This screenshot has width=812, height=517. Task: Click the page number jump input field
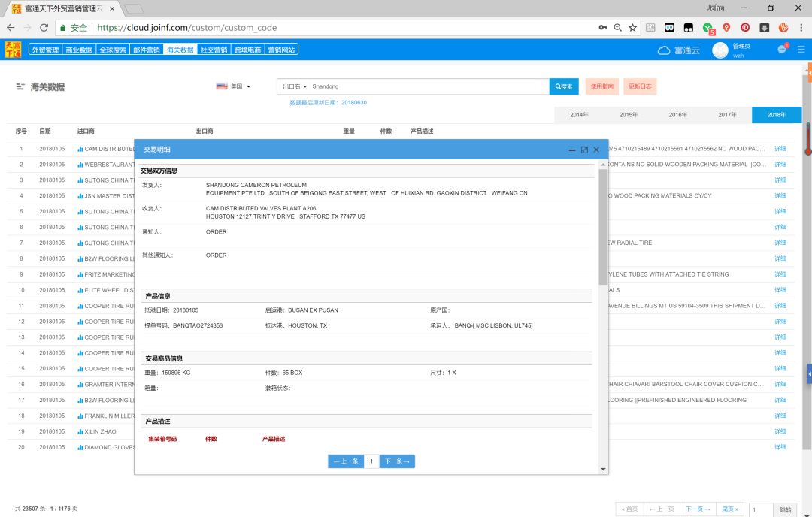pyautogui.click(x=761, y=509)
